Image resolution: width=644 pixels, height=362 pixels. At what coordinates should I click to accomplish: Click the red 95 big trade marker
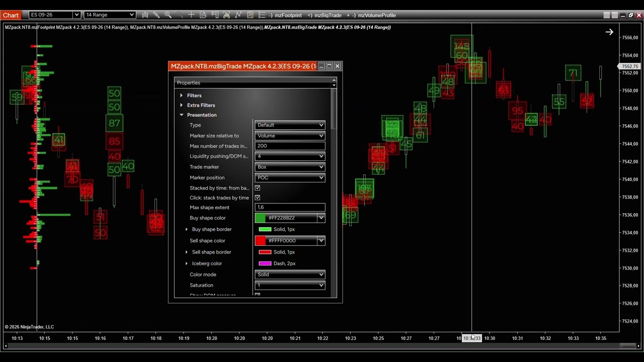[x=518, y=111]
